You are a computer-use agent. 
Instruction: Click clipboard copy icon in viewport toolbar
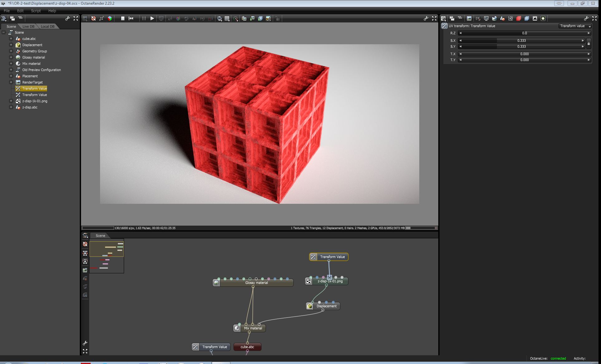coord(244,18)
